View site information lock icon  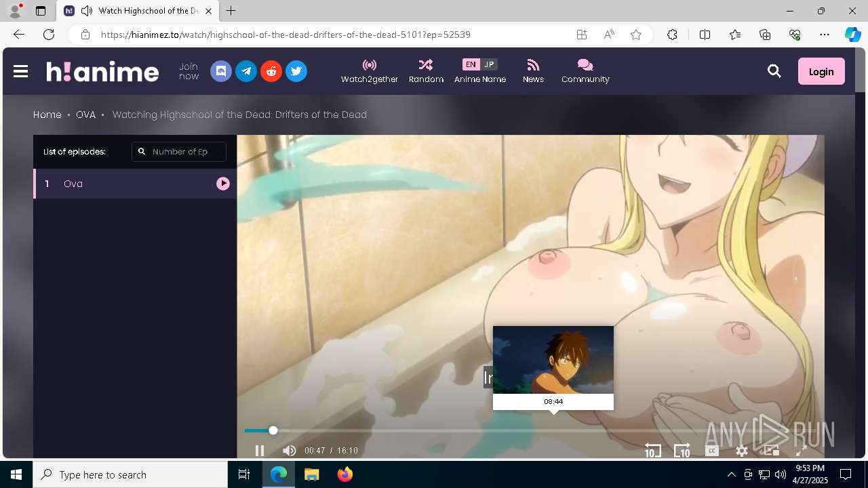pyautogui.click(x=85, y=35)
